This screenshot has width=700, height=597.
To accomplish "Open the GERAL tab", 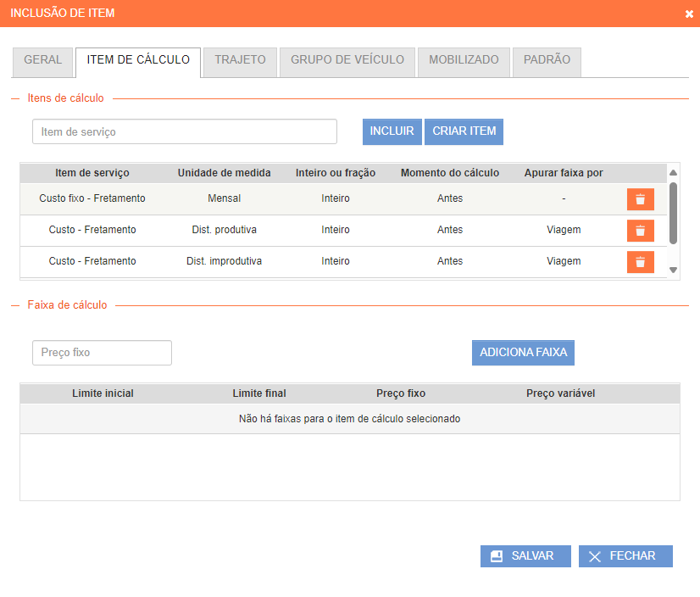I will (x=42, y=61).
